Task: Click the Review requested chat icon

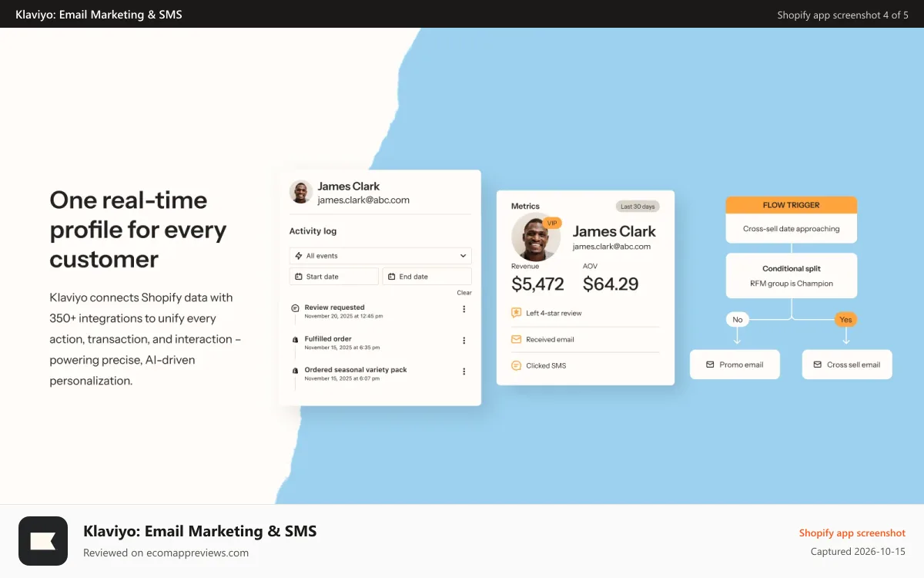Action: coord(295,308)
